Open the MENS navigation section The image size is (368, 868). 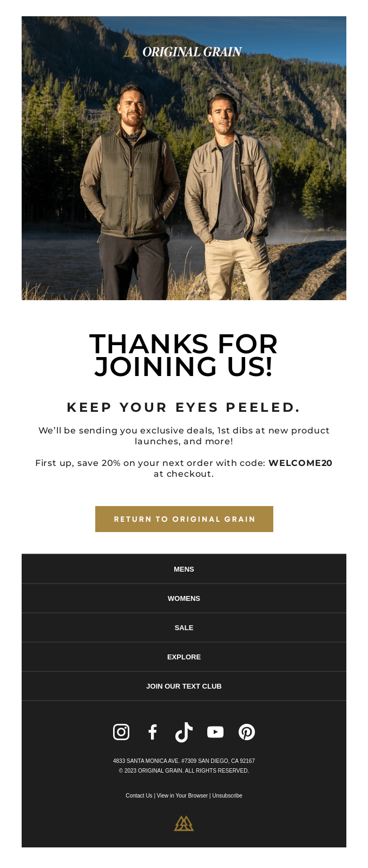coord(184,569)
